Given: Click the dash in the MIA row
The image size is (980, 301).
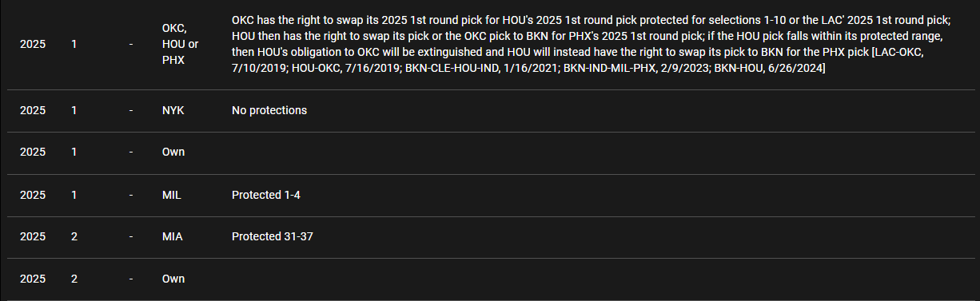Looking at the screenshot, I should pos(131,237).
